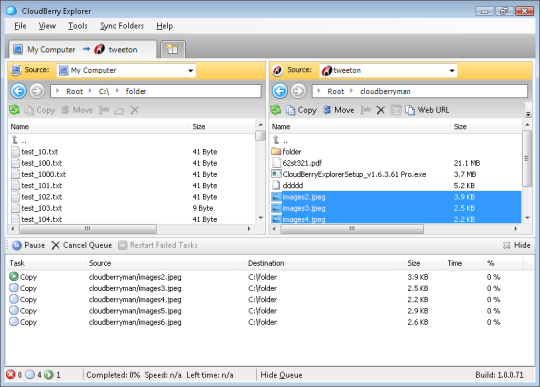This screenshot has height=387, width=540.
Task: Click delete X in right pane toolbar
Action: point(380,110)
